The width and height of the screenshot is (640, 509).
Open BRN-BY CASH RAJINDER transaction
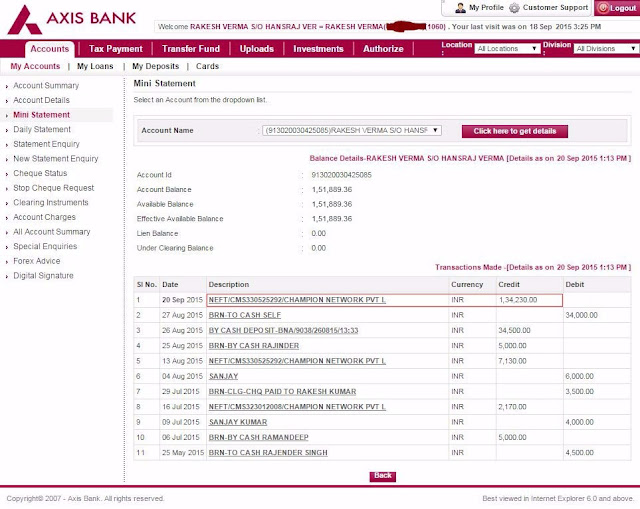254,346
